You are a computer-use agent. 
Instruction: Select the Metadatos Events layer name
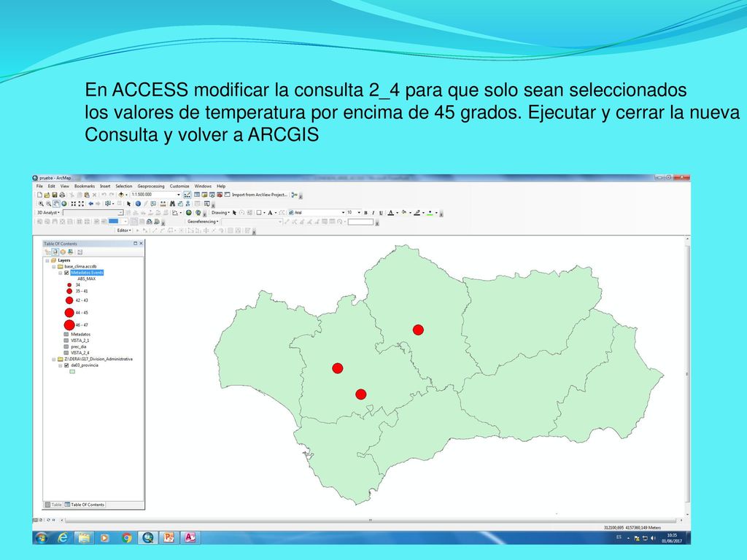click(x=88, y=273)
